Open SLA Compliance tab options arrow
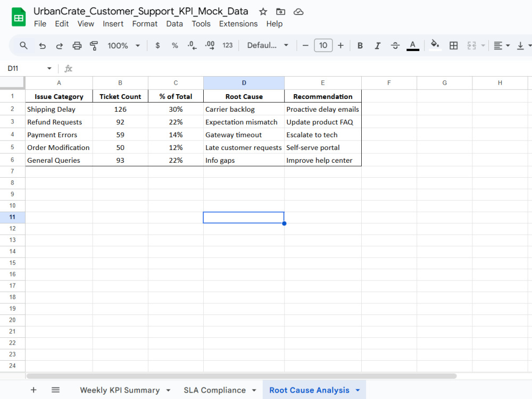Screen dimensions: 532x399 point(254,390)
